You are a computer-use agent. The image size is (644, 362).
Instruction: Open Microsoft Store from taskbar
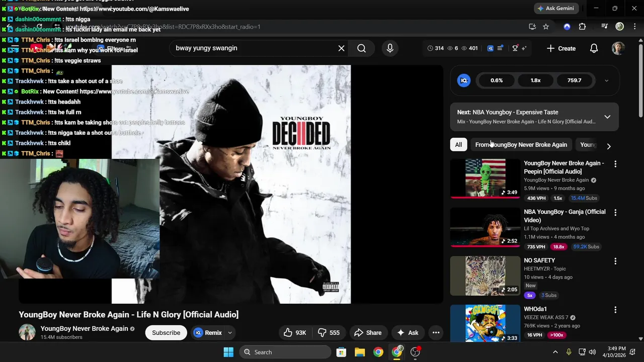(x=341, y=352)
